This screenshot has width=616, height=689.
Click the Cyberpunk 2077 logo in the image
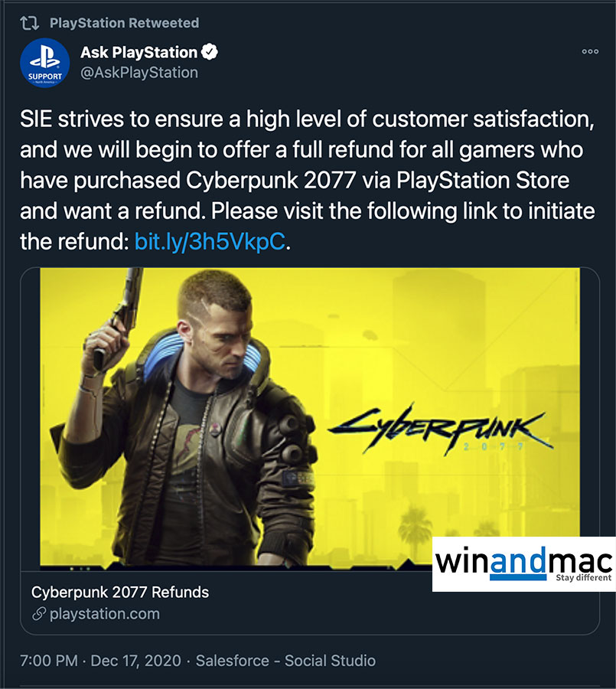click(441, 429)
